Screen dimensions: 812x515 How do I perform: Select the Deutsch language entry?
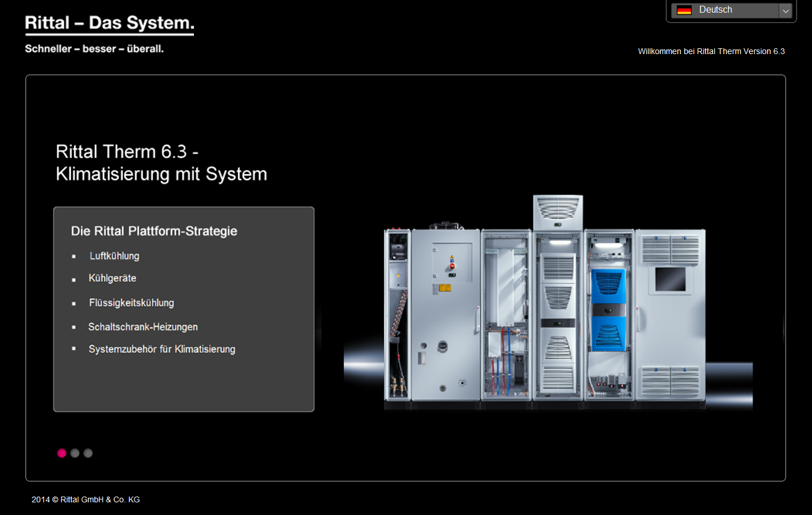point(715,10)
